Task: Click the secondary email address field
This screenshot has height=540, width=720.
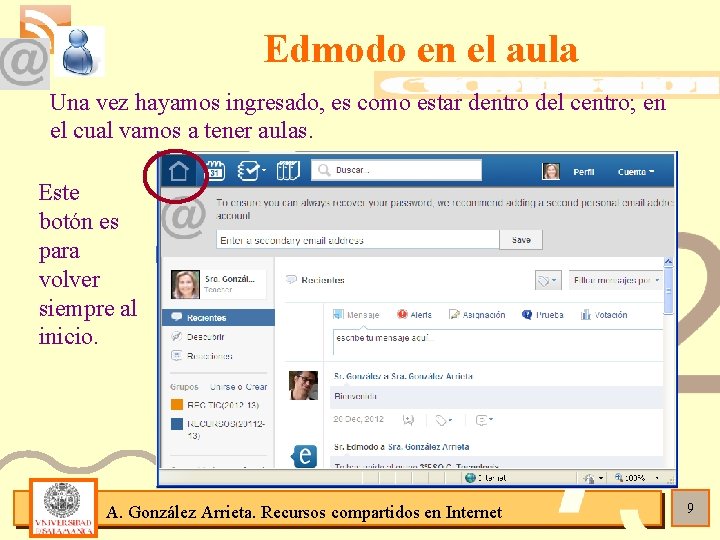Action: [358, 240]
